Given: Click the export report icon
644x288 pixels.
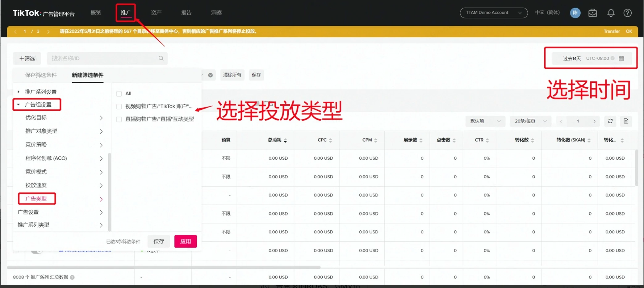Looking at the screenshot, I should click(x=626, y=121).
